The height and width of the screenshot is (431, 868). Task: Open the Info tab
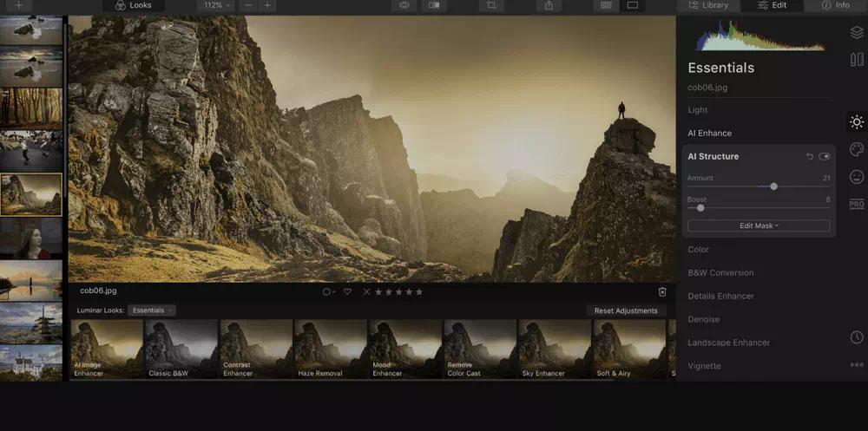coord(836,5)
